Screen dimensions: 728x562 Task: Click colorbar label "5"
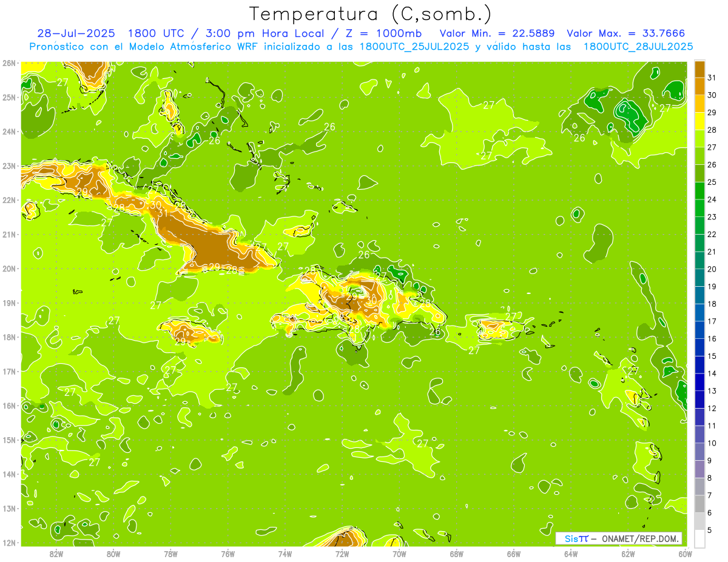710,530
